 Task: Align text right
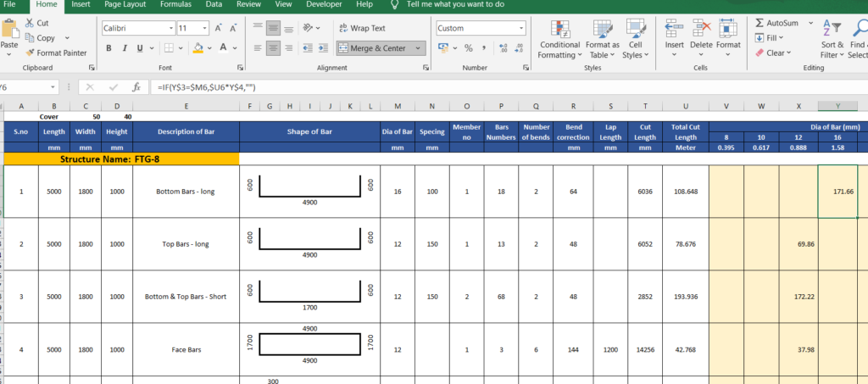coord(288,48)
